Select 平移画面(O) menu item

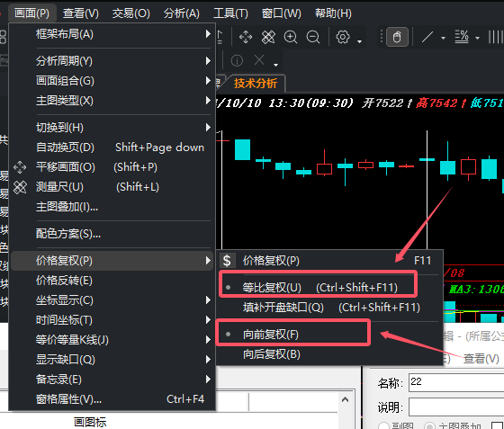[x=112, y=167]
